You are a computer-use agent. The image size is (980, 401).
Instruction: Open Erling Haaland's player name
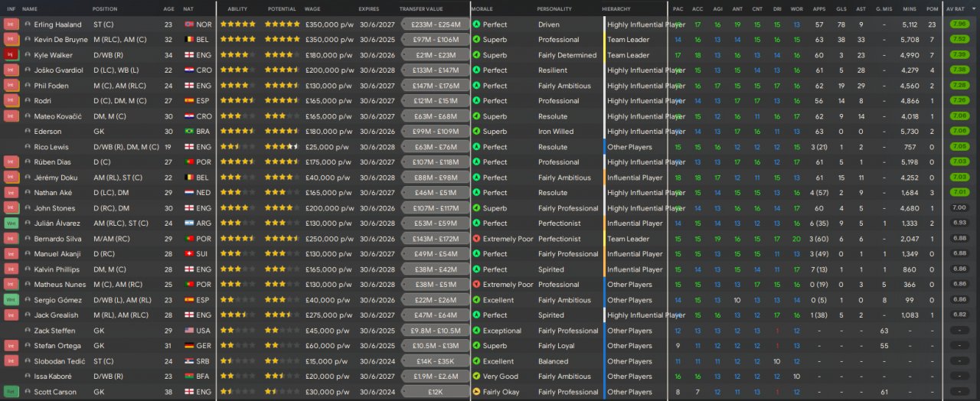(57, 24)
